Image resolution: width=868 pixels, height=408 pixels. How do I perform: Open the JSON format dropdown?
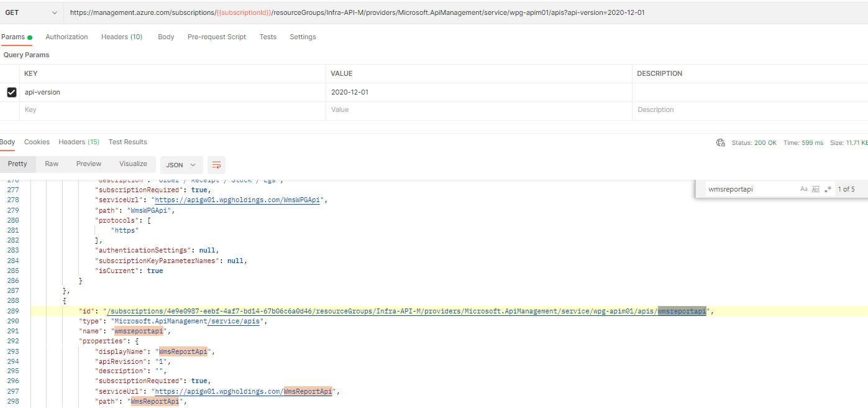[x=181, y=165]
